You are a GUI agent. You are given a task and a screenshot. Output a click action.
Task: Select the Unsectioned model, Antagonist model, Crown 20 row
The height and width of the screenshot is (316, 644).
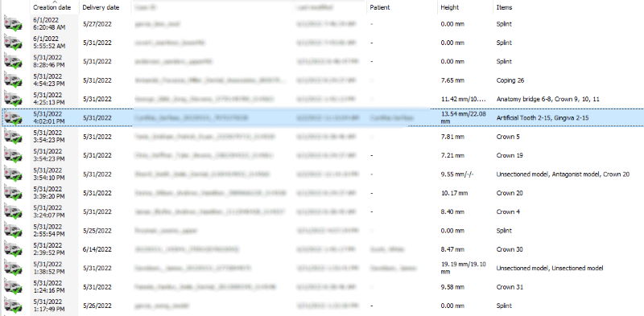(322, 174)
